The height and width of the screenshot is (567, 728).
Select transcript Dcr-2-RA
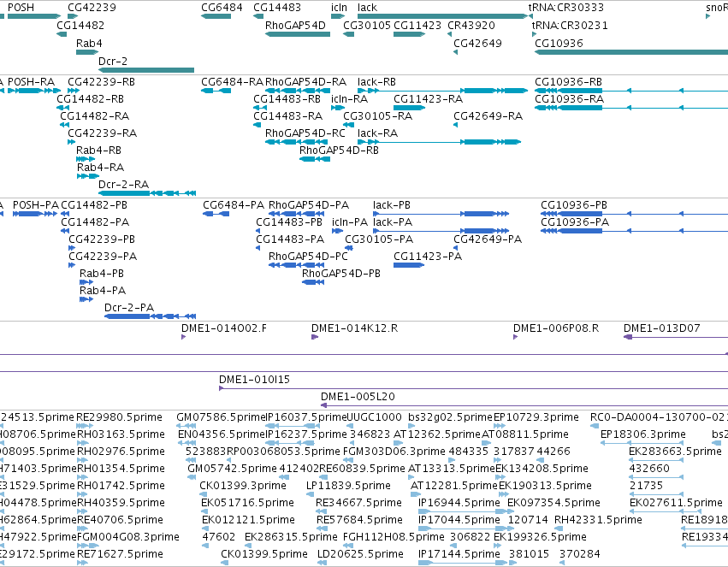[147, 193]
